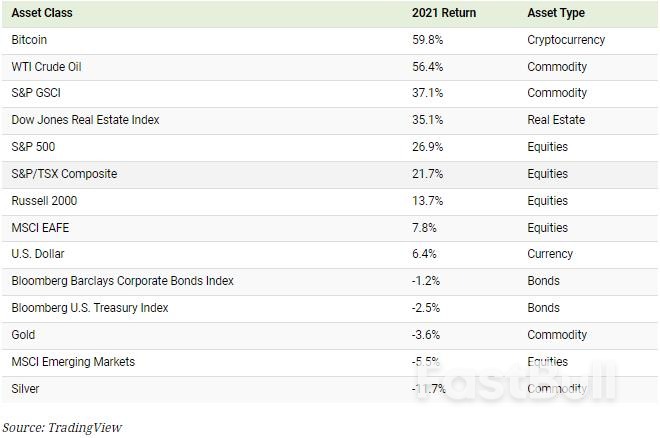Click the Asset Type column header
The image size is (660, 438).
tap(556, 13)
